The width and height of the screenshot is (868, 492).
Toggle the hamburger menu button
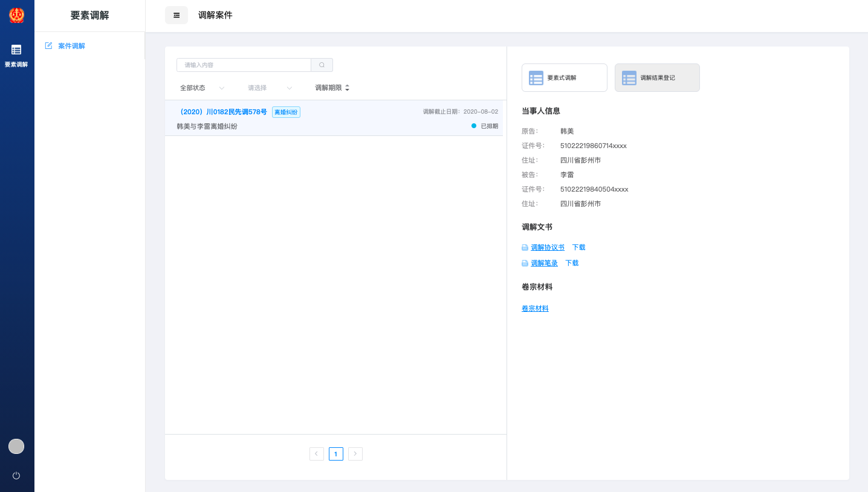pyautogui.click(x=177, y=15)
